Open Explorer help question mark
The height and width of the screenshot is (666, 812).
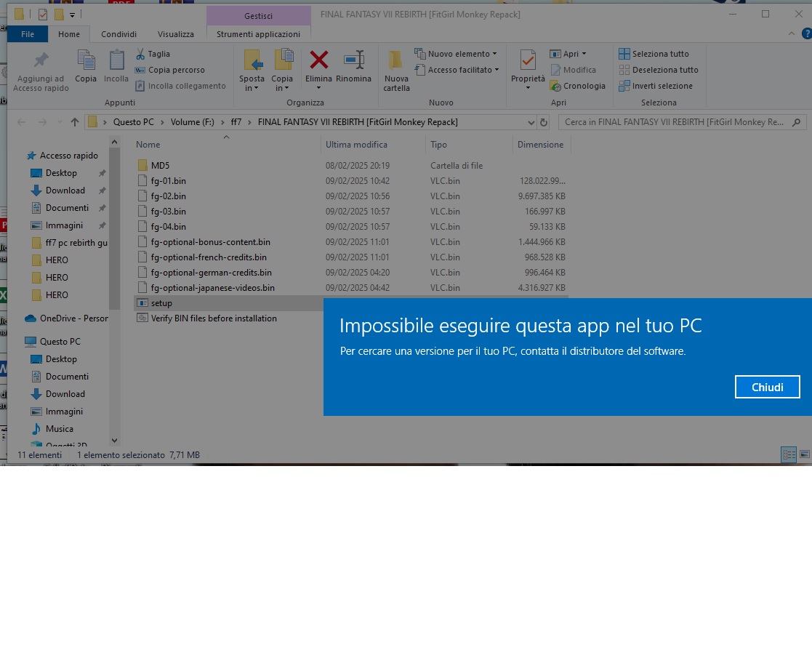(806, 33)
